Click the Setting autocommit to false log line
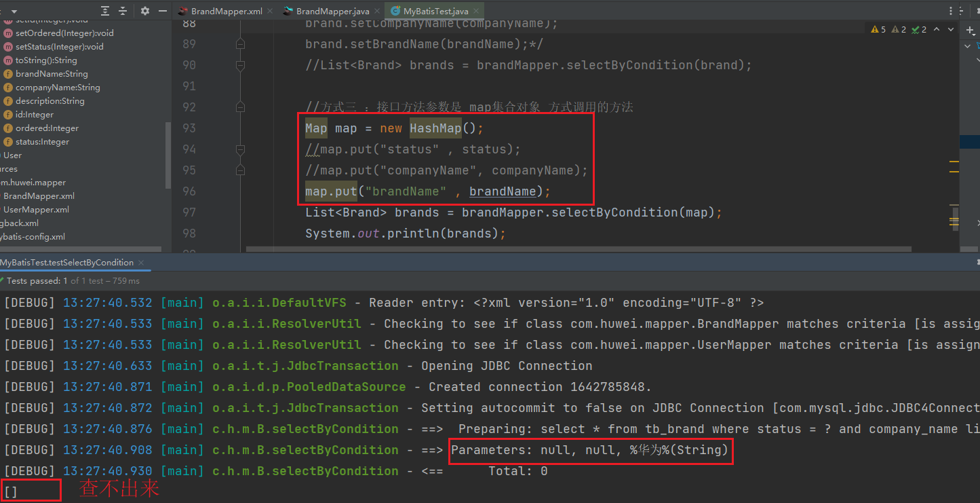Screen dimensions: 980x503 coord(492,408)
